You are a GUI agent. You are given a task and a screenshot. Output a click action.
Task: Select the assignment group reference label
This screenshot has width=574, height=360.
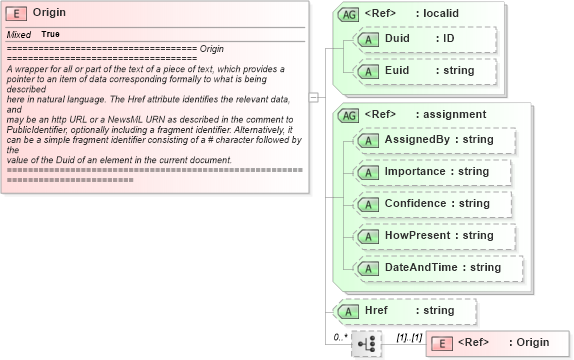425,115
